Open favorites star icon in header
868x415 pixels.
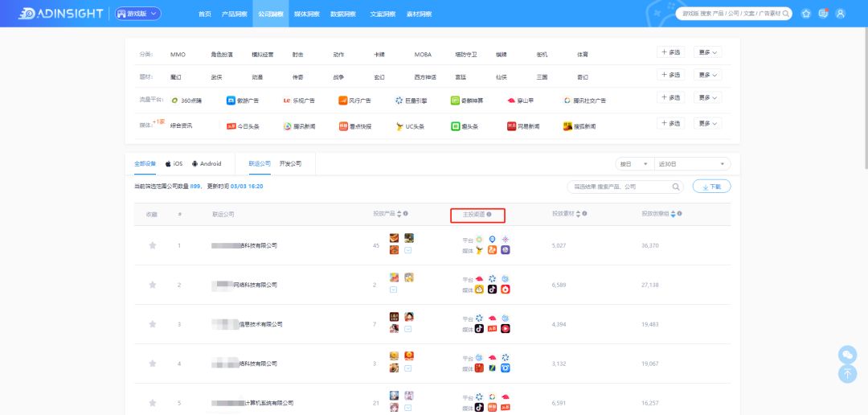806,14
